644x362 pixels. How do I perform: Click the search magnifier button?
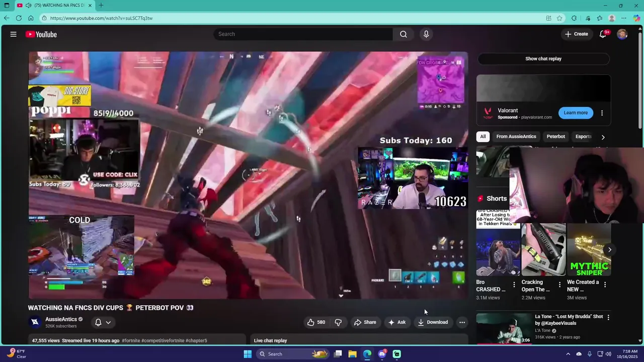click(x=404, y=34)
